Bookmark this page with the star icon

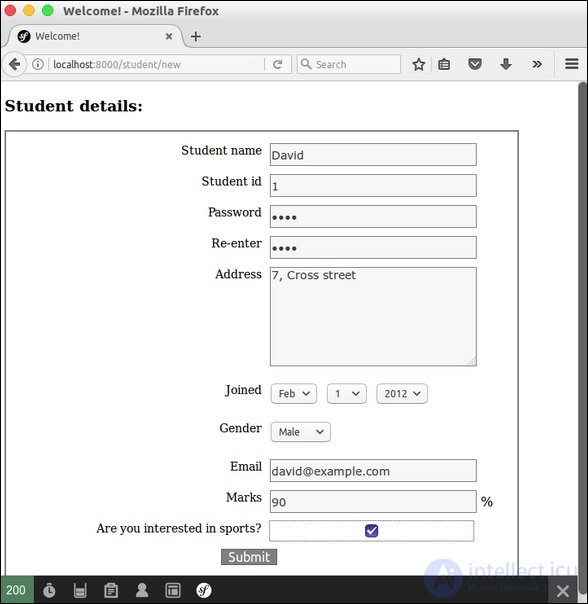[418, 64]
